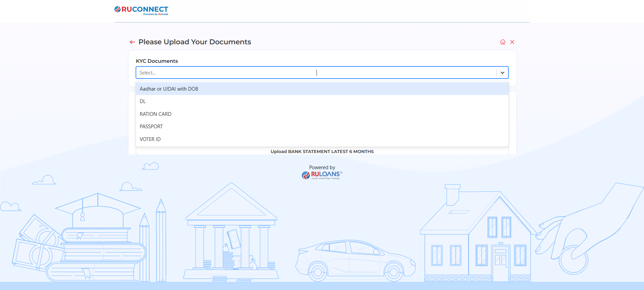Collapse the KYC dropdown using chevron arrow
The image size is (644, 290).
click(x=502, y=73)
